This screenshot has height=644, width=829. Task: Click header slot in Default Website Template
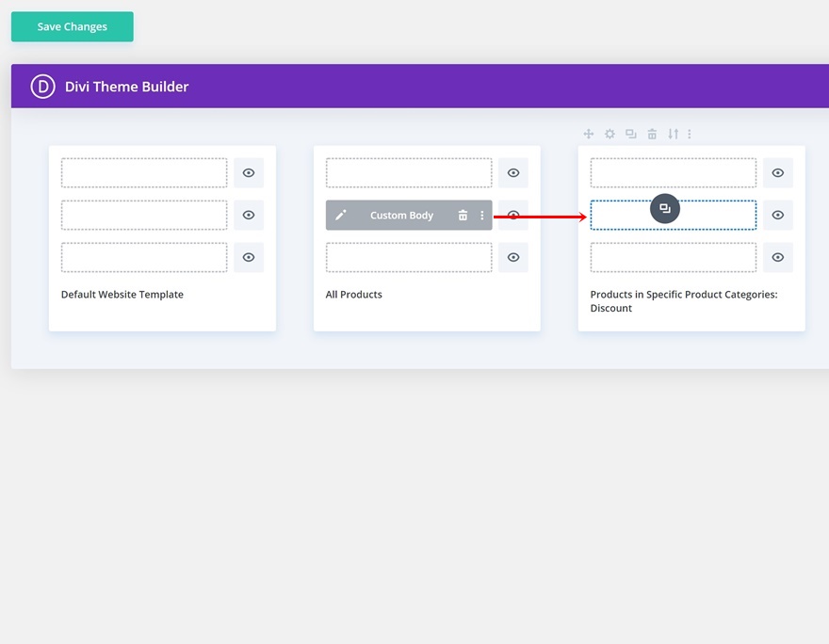point(144,172)
